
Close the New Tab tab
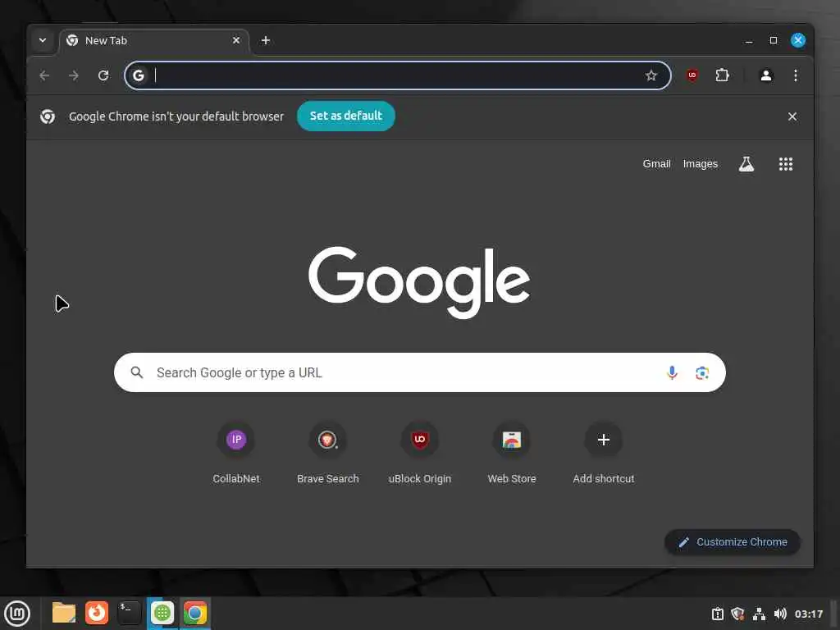(x=235, y=40)
